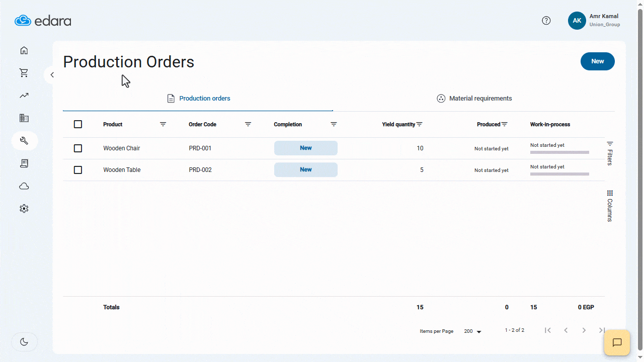644x362 pixels.
Task: Open the receipt sidebar icon
Action: pyautogui.click(x=24, y=163)
